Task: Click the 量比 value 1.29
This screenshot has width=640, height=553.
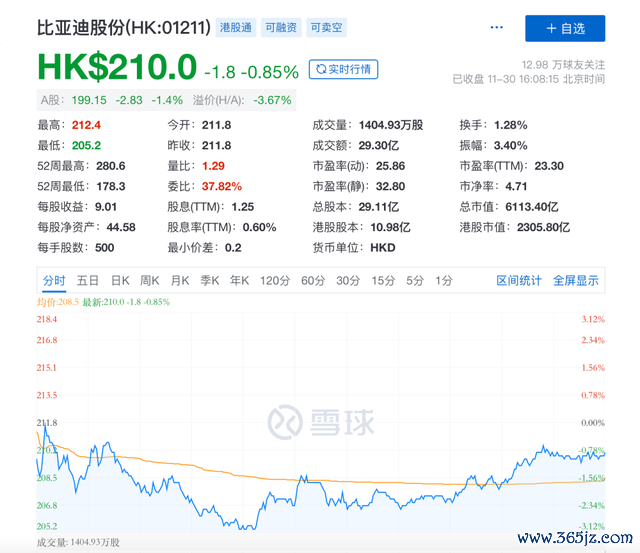Action: coord(213,166)
